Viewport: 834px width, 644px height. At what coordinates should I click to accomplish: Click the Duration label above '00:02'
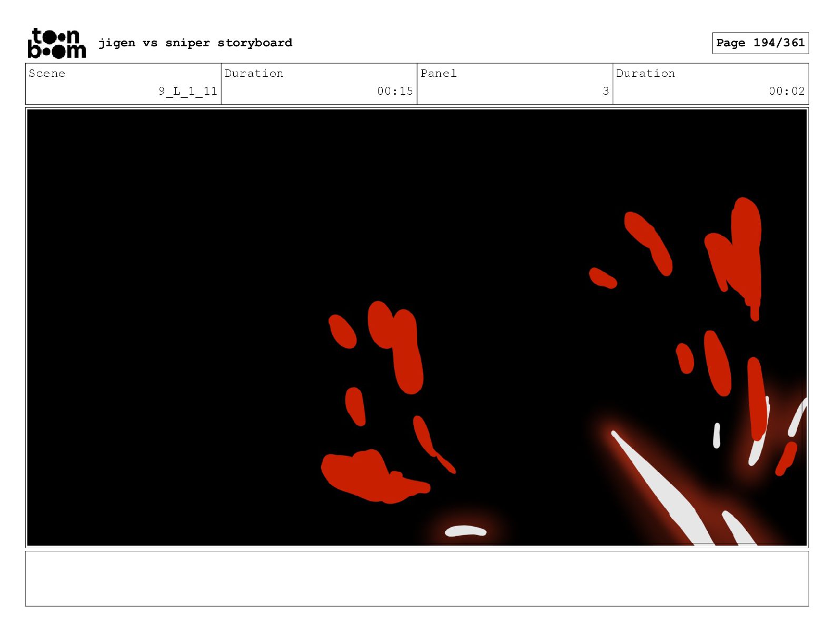pos(646,73)
